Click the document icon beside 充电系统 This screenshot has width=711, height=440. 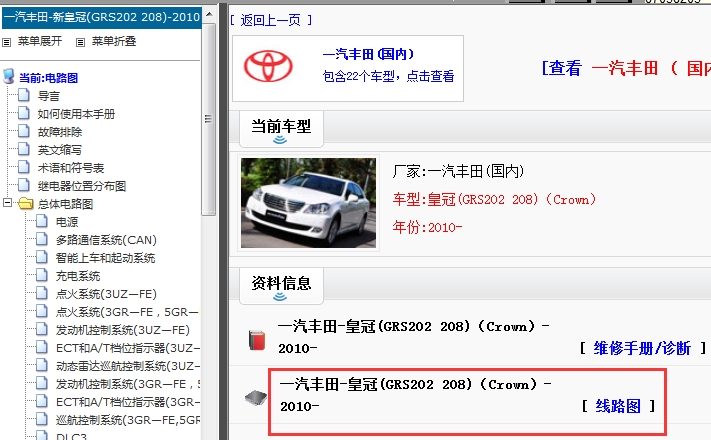42,275
